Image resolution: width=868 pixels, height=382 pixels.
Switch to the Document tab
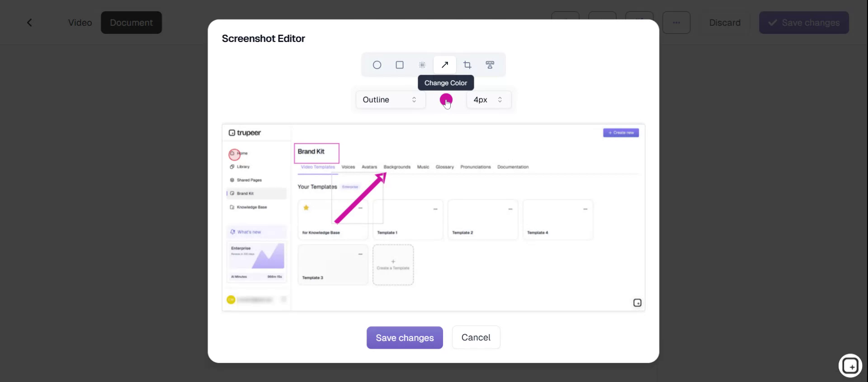(x=131, y=23)
